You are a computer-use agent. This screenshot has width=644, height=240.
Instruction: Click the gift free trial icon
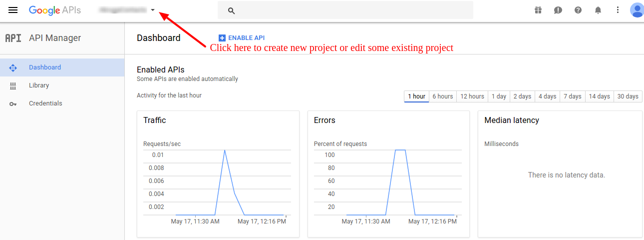click(x=538, y=10)
